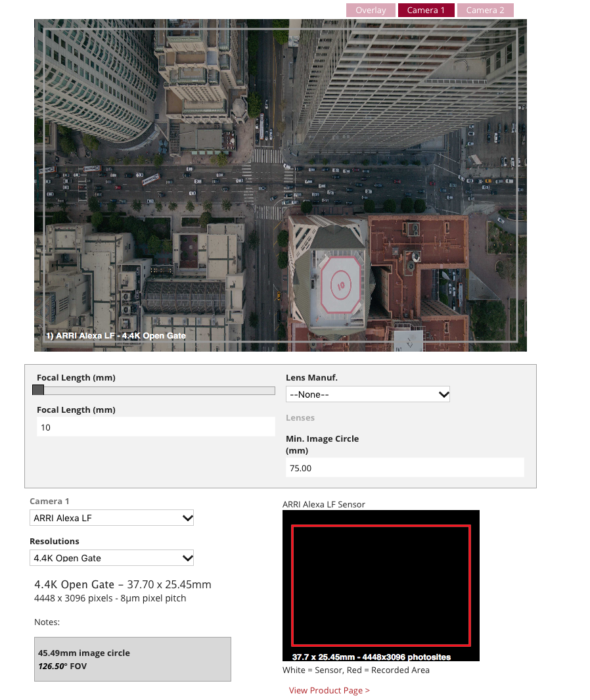Click the ARRI Alexa LF sensor diagram
The width and height of the screenshot is (590, 700).
pyautogui.click(x=380, y=585)
